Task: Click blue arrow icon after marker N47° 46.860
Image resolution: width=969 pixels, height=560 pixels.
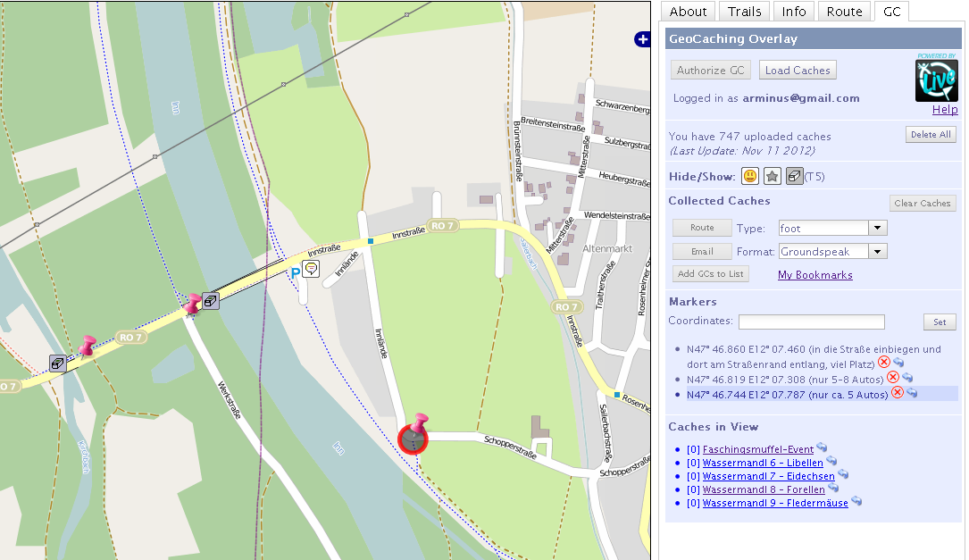Action: tap(898, 363)
